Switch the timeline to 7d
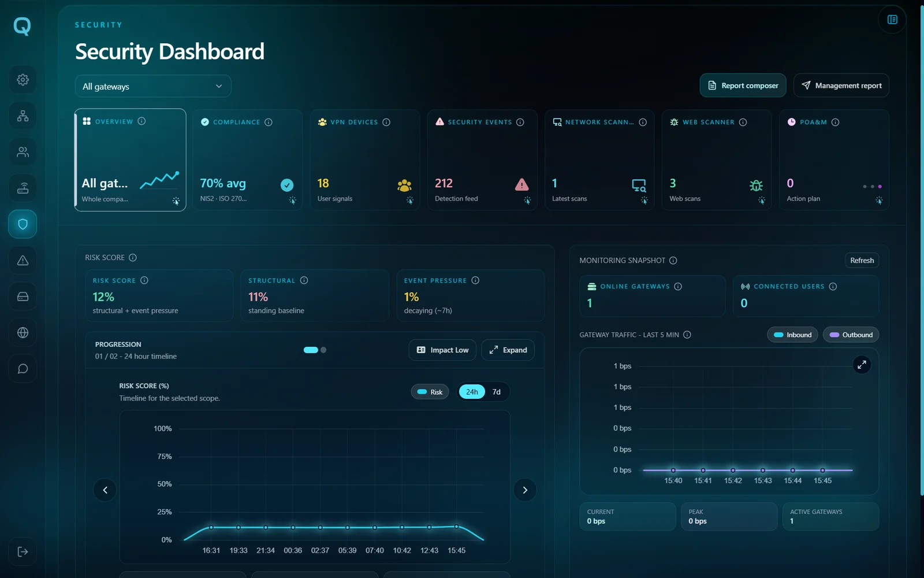This screenshot has height=578, width=924. [x=497, y=392]
